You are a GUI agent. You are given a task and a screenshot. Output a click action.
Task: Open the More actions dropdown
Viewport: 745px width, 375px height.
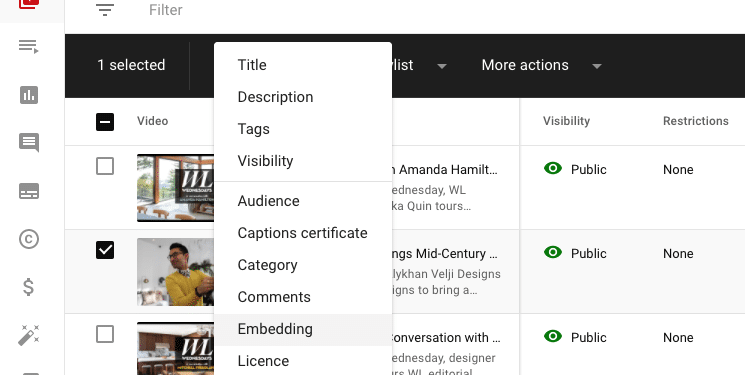pyautogui.click(x=542, y=65)
